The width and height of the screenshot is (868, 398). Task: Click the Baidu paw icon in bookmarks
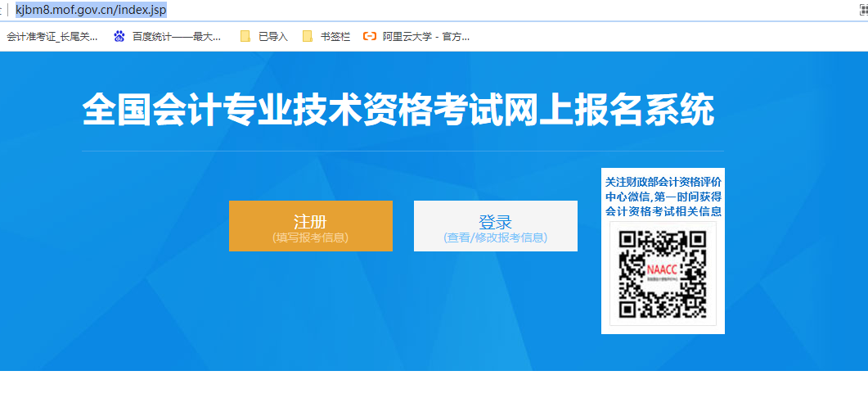click(119, 36)
